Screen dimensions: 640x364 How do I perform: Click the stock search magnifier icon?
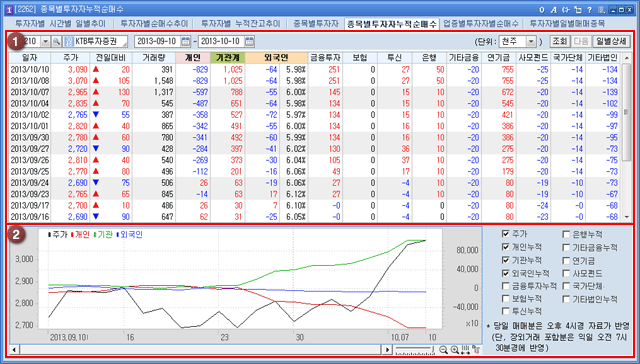56,41
